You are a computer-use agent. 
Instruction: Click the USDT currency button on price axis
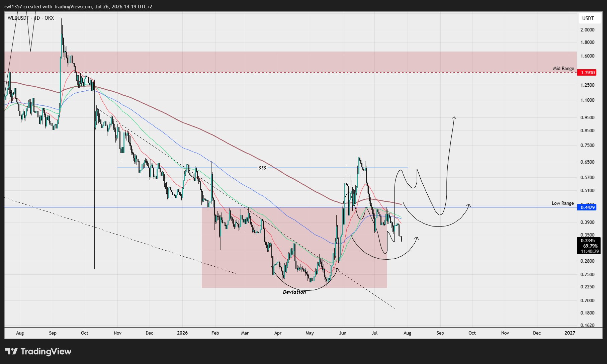pos(588,18)
